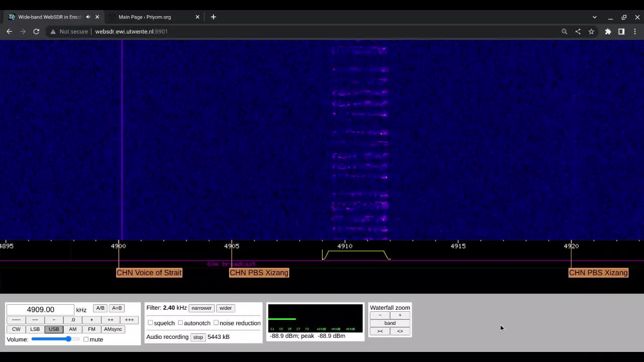Image resolution: width=644 pixels, height=362 pixels.
Task: Close the Main Page Priyom.org tab
Action: pos(197,17)
